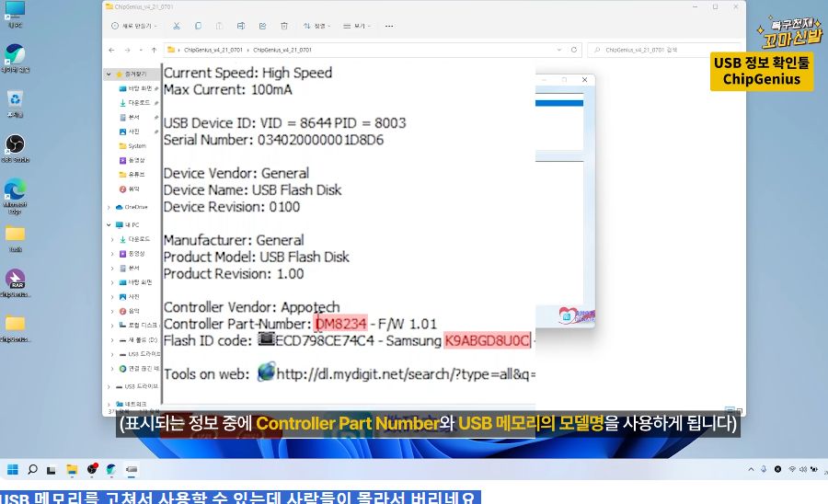Open Task View from the taskbar
This screenshot has height=504, width=828.
tap(52, 469)
